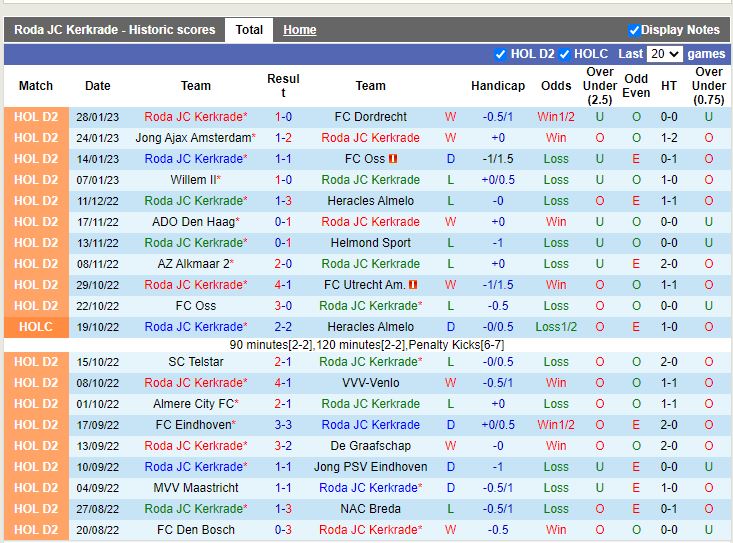Click the 1-2 score of the Jong Ajax match
This screenshot has width=733, height=543.
click(x=283, y=138)
